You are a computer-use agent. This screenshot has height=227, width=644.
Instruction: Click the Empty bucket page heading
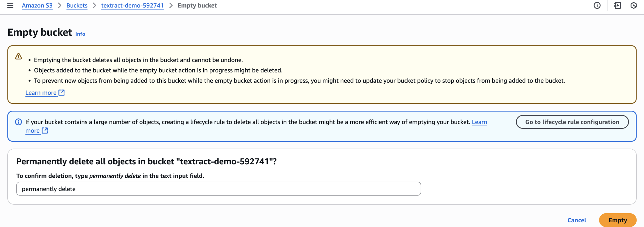pos(40,33)
